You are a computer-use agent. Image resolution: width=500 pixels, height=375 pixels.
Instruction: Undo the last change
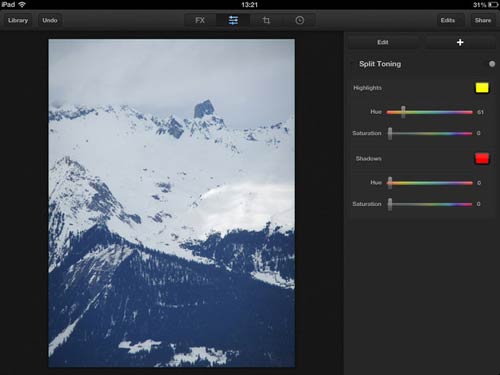[50, 20]
